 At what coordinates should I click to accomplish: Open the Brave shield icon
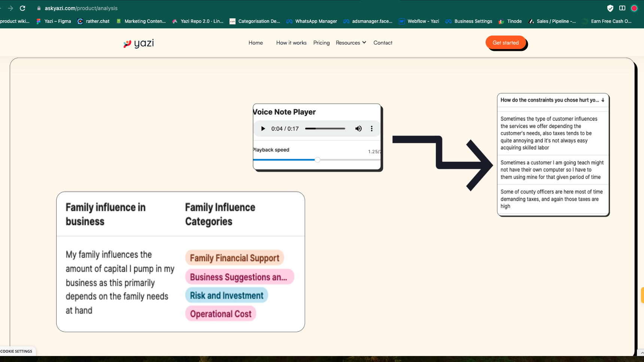click(x=610, y=8)
